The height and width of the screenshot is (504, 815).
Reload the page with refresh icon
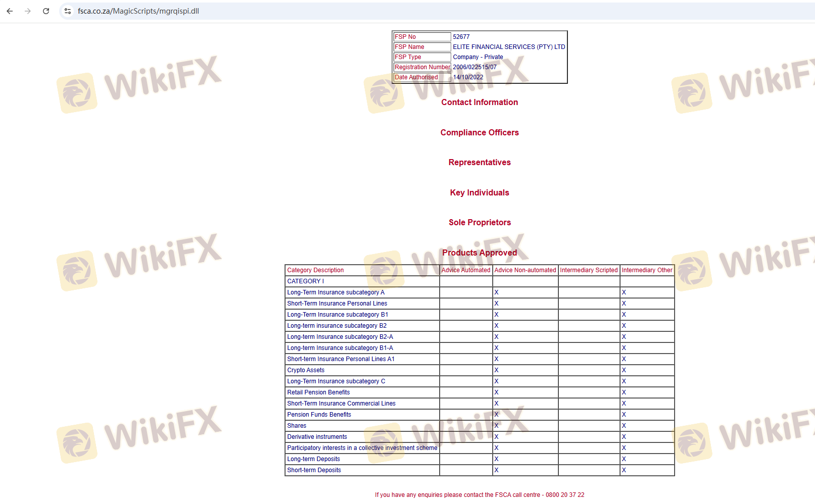pyautogui.click(x=46, y=11)
